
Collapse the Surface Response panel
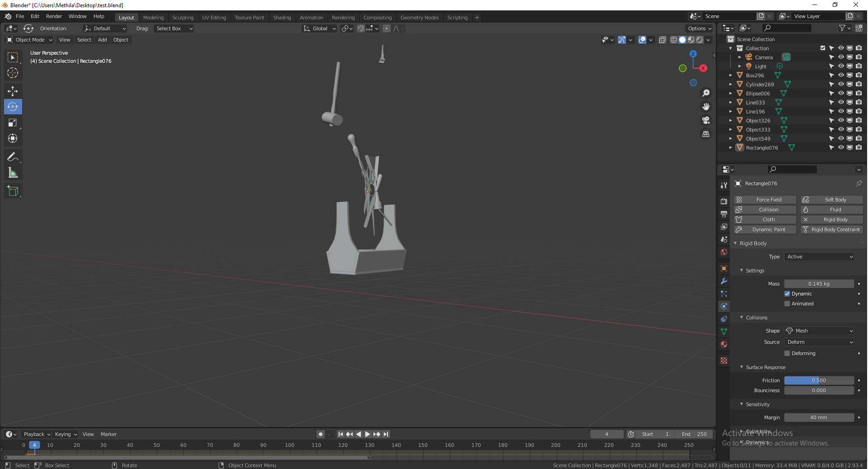pos(742,367)
